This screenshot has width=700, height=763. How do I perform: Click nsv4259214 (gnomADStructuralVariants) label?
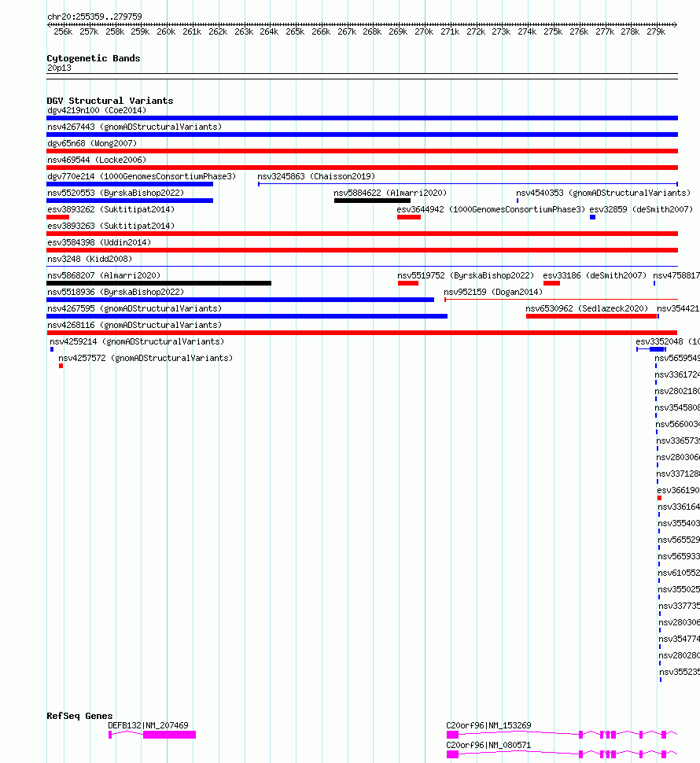click(x=137, y=342)
